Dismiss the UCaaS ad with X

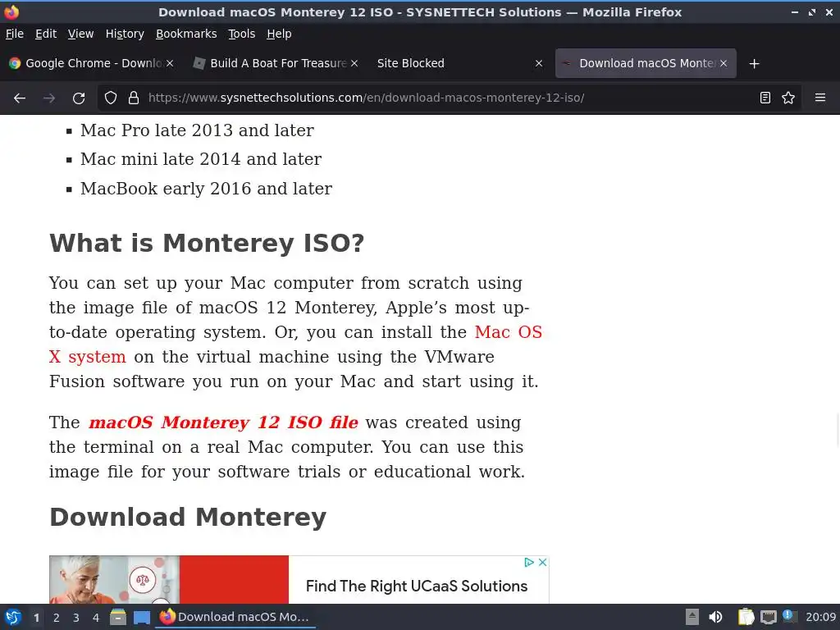(542, 562)
